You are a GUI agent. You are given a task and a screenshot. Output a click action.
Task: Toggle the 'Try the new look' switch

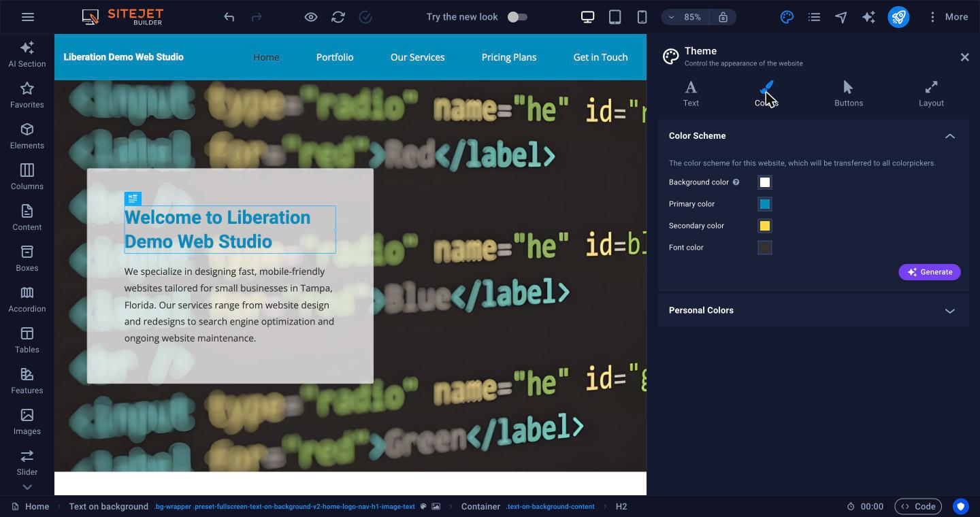click(x=517, y=17)
